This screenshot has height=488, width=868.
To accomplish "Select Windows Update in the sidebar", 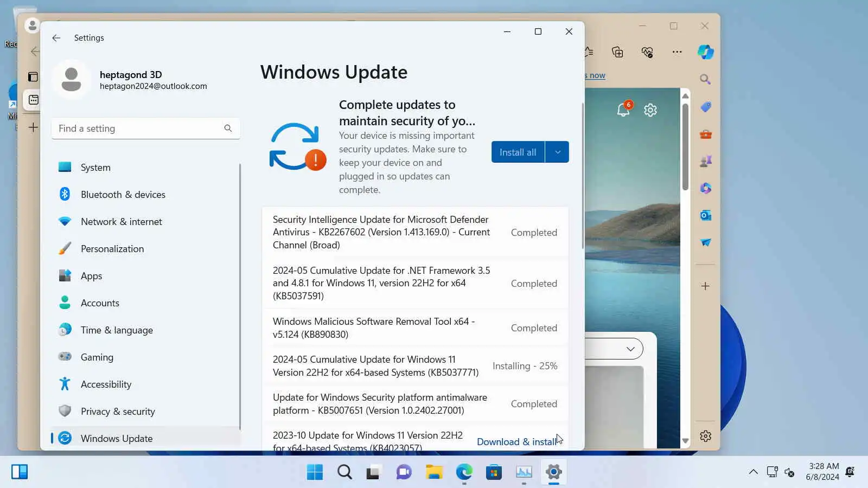I will click(145, 438).
